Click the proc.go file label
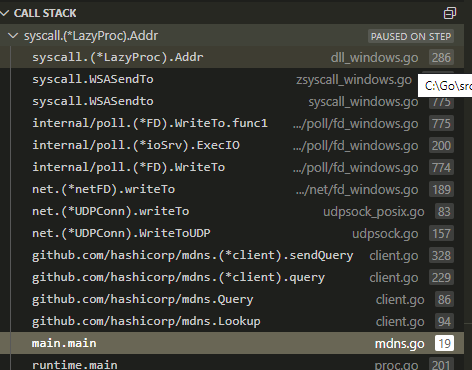Screen dimensions: 472x370 (x=396, y=365)
